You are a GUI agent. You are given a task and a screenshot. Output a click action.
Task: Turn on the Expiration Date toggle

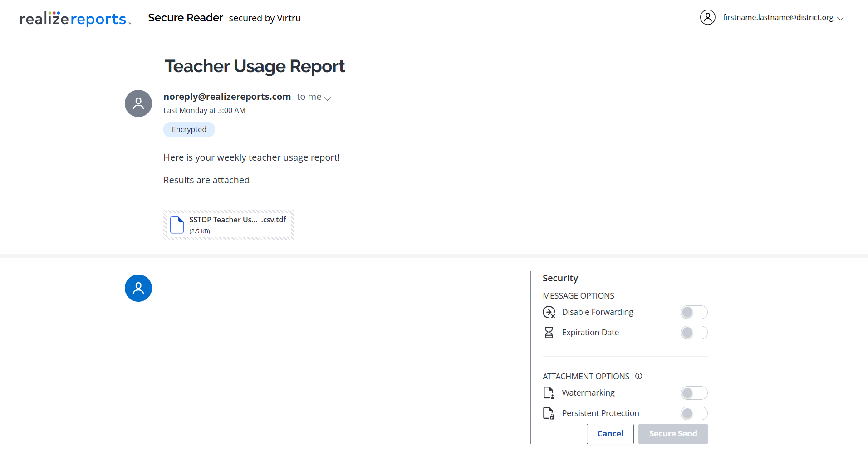pos(694,333)
